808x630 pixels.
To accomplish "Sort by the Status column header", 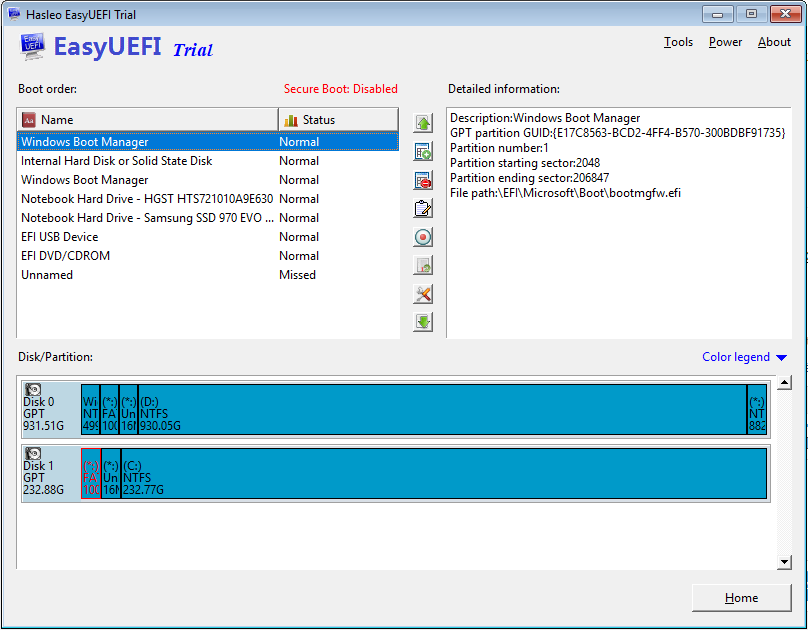I will click(338, 120).
